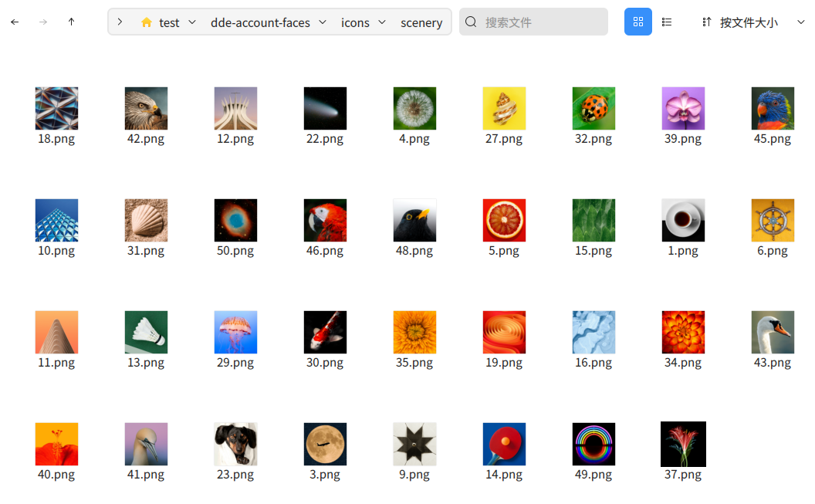Go to the icons breadcrumb folder
Image resolution: width=815 pixels, height=504 pixels.
coord(355,23)
